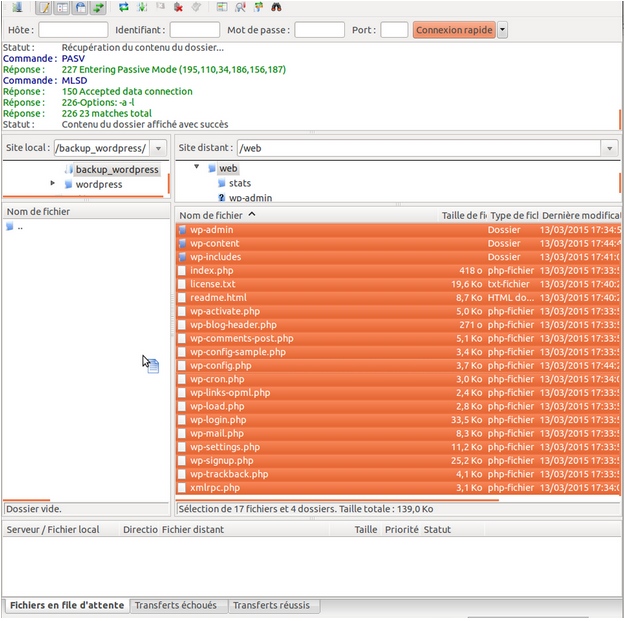Screen dimensions: 625x621
Task: Switch to Transferts échoués tab
Action: click(176, 605)
